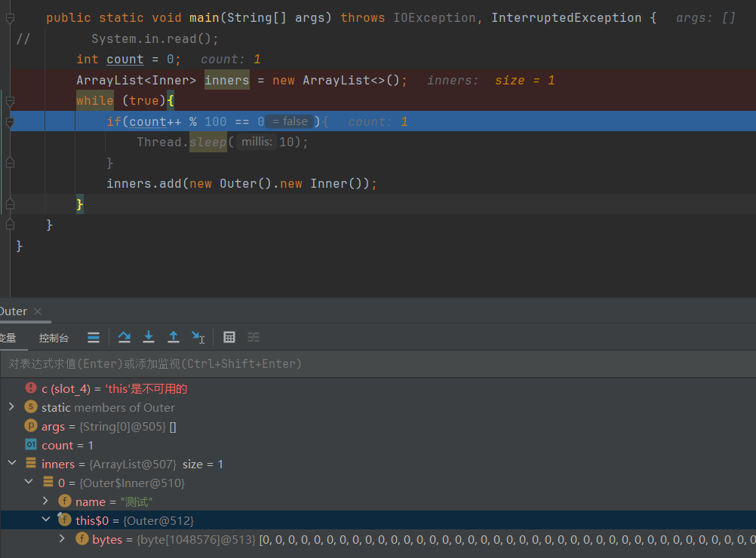The width and height of the screenshot is (756, 558).
Task: Collapse the inners ArrayList node
Action: [12, 463]
